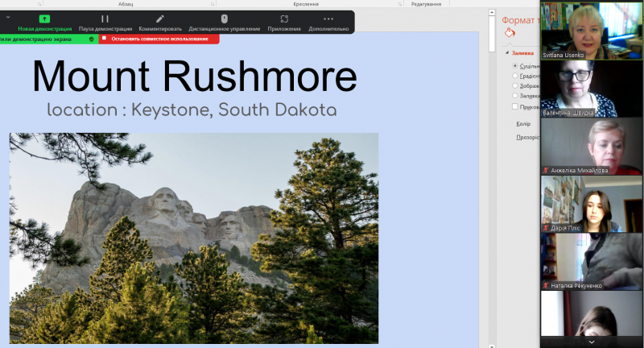The width and height of the screenshot is (644, 348).
Task: Click the Редагування ribbon group label
Action: (x=427, y=4)
